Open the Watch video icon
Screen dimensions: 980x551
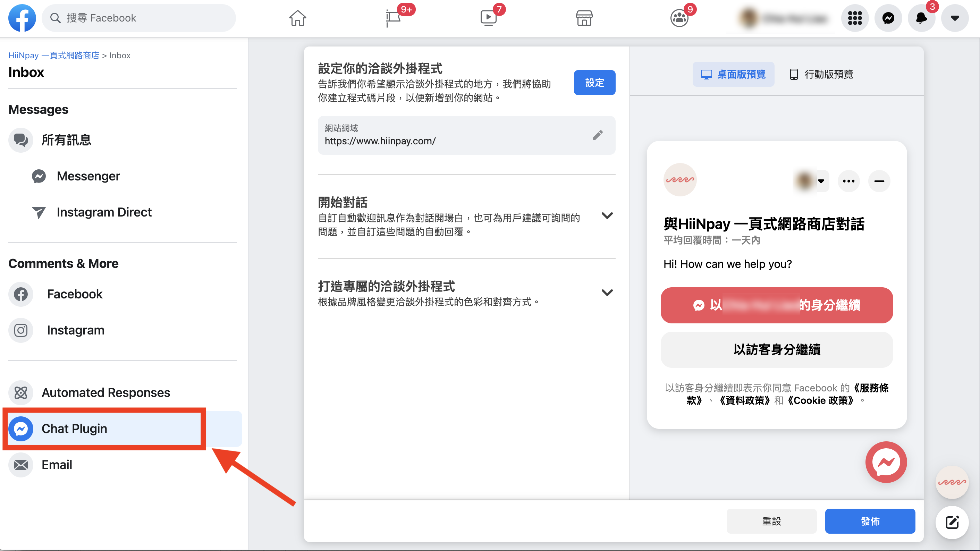[489, 18]
